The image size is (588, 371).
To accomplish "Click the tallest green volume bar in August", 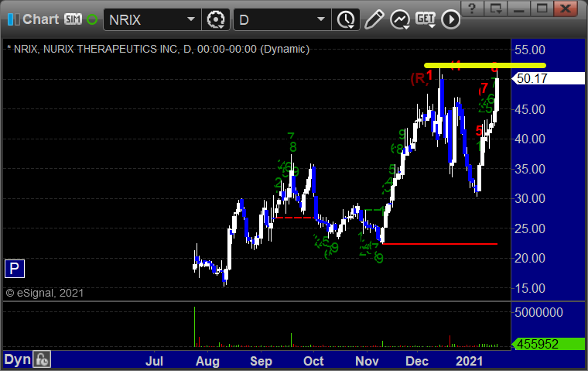I will point(195,327).
